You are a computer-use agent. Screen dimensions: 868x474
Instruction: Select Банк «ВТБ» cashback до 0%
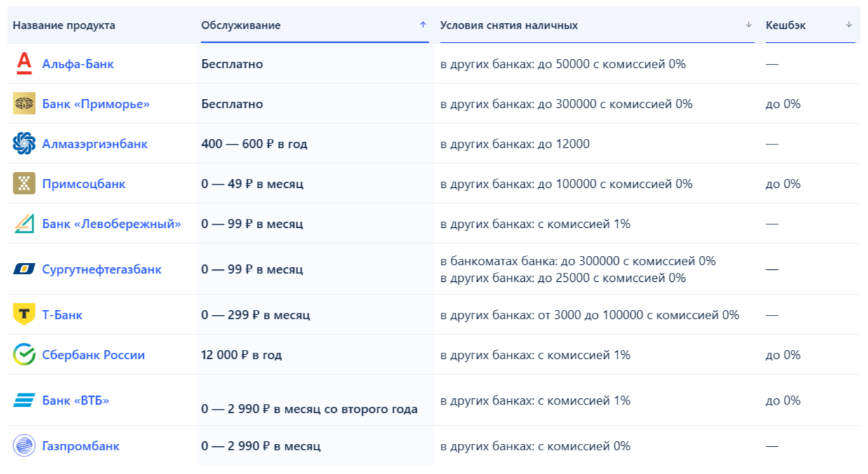[x=783, y=400]
